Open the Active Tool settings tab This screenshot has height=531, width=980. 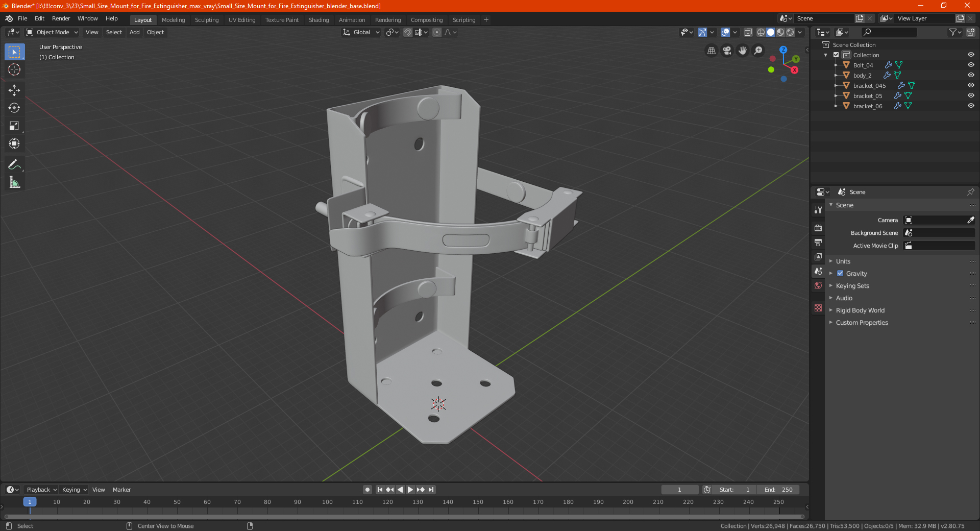tap(818, 210)
